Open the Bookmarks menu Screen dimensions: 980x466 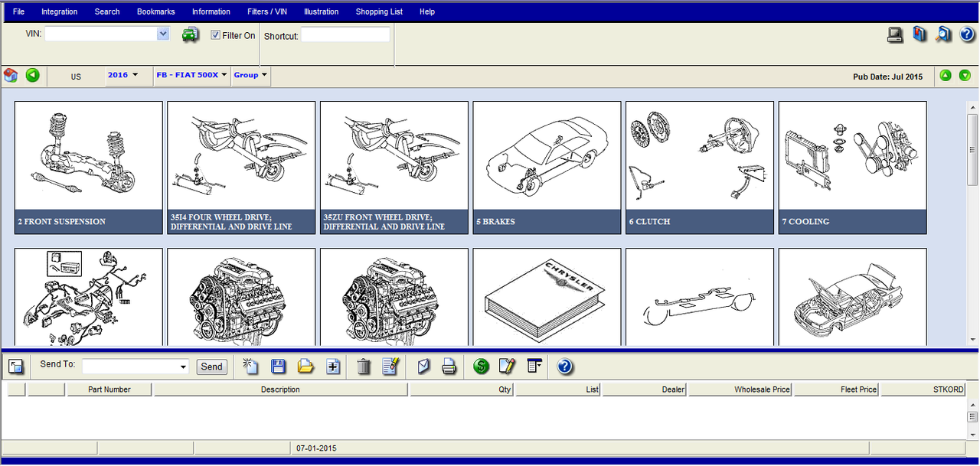156,11
